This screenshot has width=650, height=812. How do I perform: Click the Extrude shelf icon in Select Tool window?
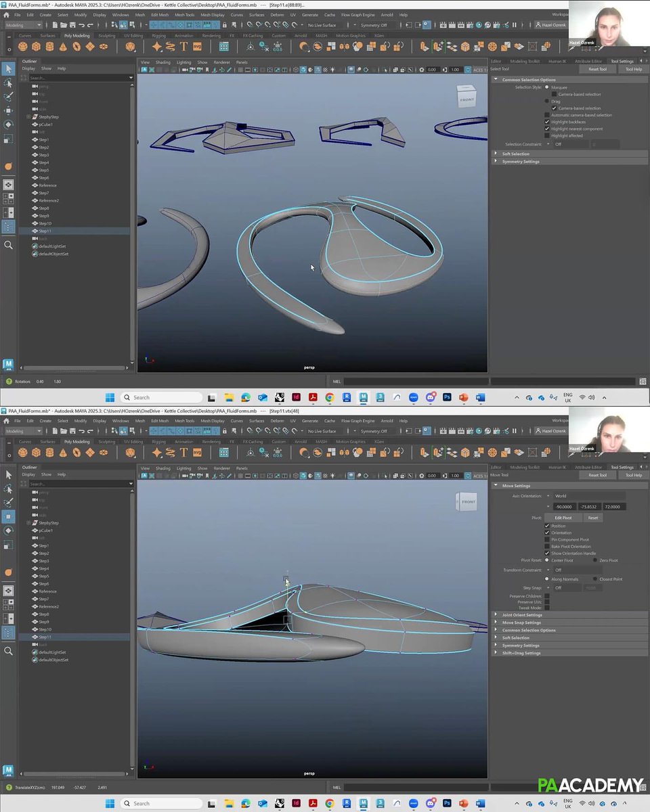click(x=425, y=47)
